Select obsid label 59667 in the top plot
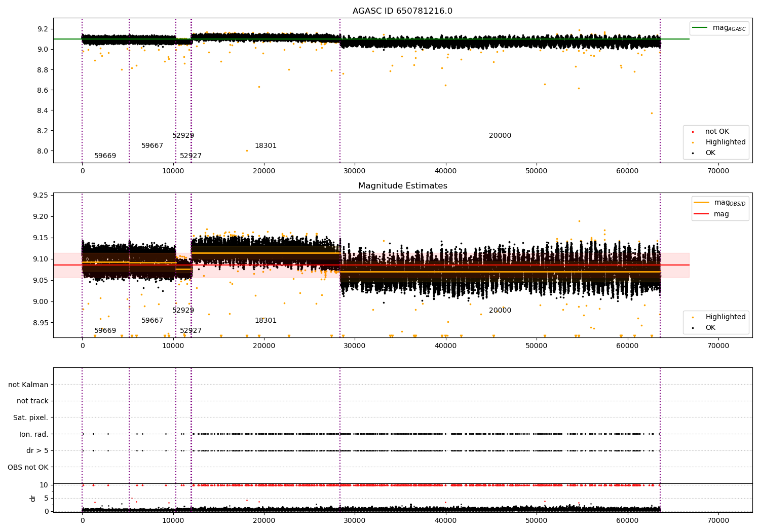The width and height of the screenshot is (760, 532). (153, 146)
